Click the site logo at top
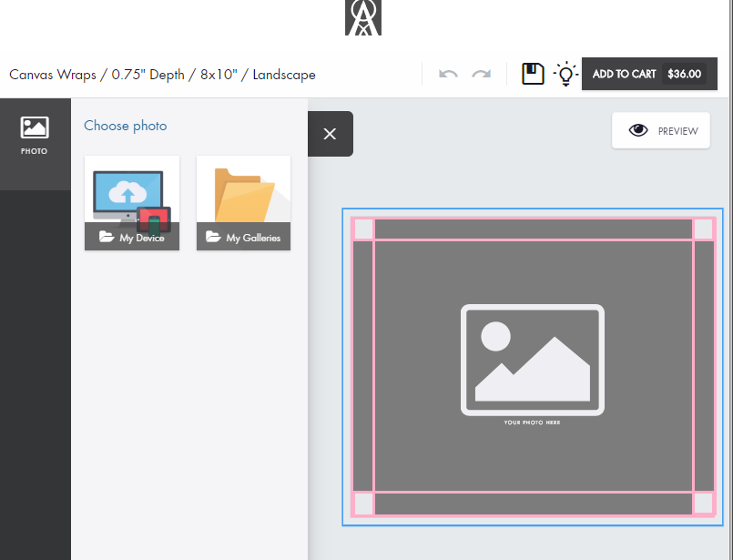Viewport: 733px width, 560px height. 363,17
